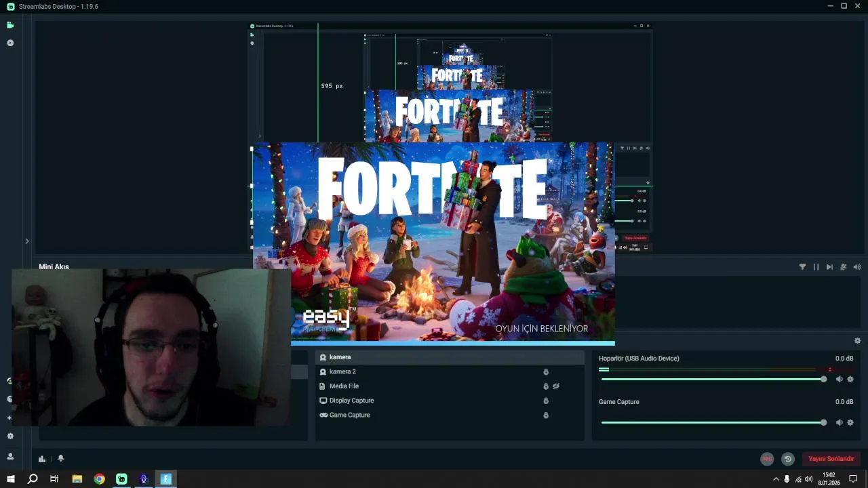The image size is (868, 488).
Task: Toggle the muted-bell alert icon in Mini Akış
Action: pos(844,267)
